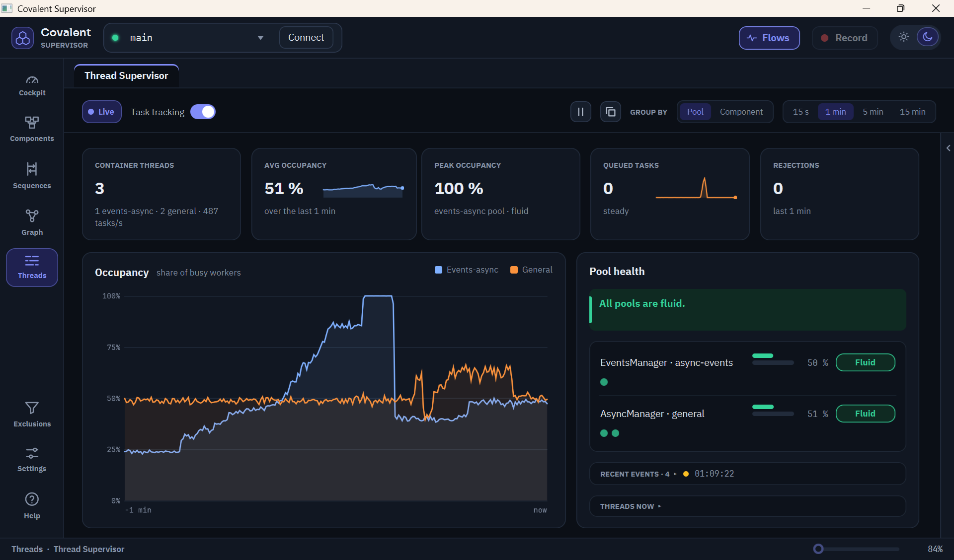Click the 51 % AsyncManager value
This screenshot has width=954, height=560.
[x=817, y=414]
